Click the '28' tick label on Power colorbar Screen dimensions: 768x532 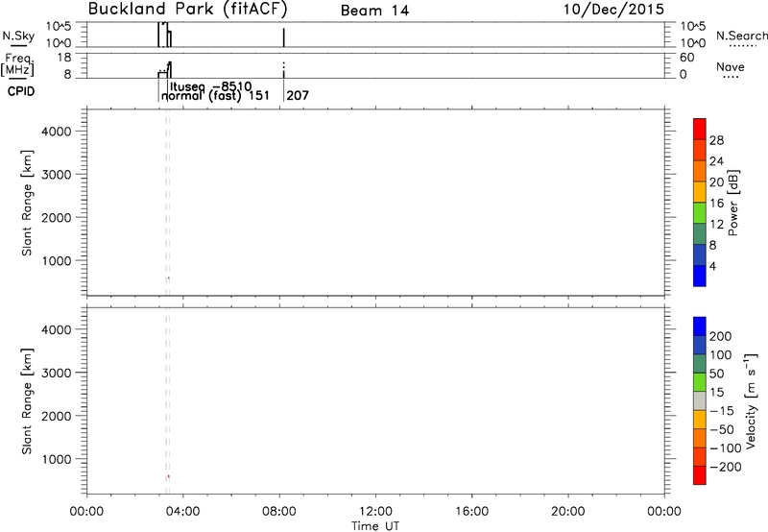pyautogui.click(x=716, y=140)
